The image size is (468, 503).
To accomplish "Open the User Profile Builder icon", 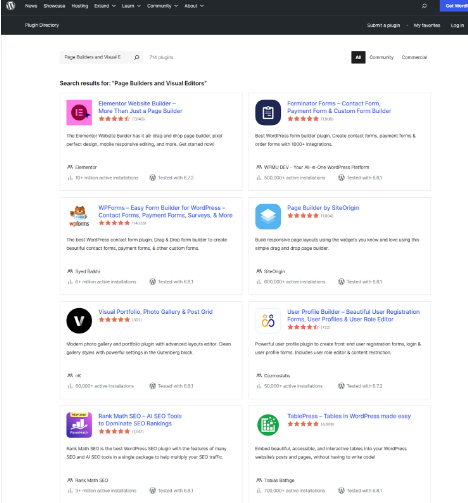I will pos(268,321).
